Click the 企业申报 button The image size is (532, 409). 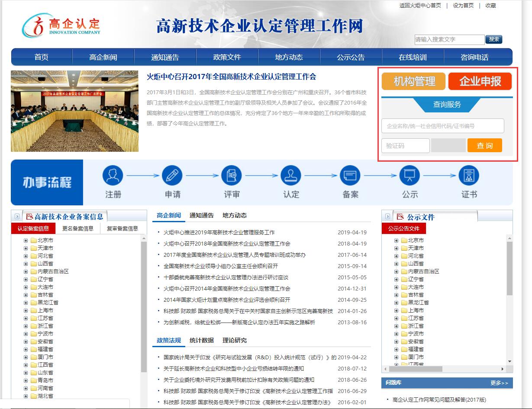480,81
